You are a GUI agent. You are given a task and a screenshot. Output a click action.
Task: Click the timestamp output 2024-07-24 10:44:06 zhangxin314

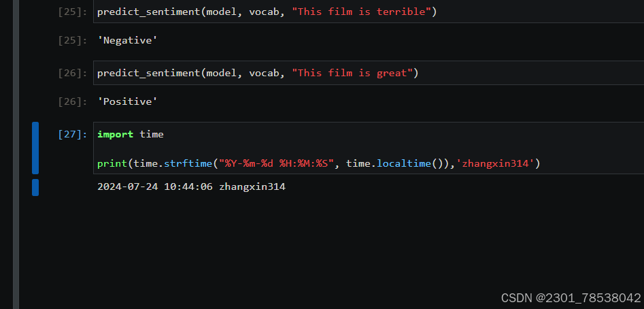click(191, 187)
